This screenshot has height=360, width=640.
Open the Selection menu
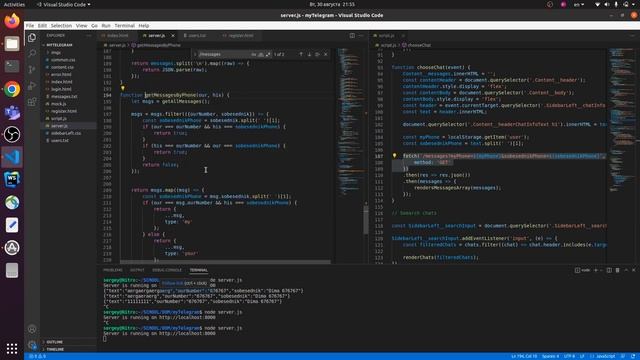click(61, 25)
